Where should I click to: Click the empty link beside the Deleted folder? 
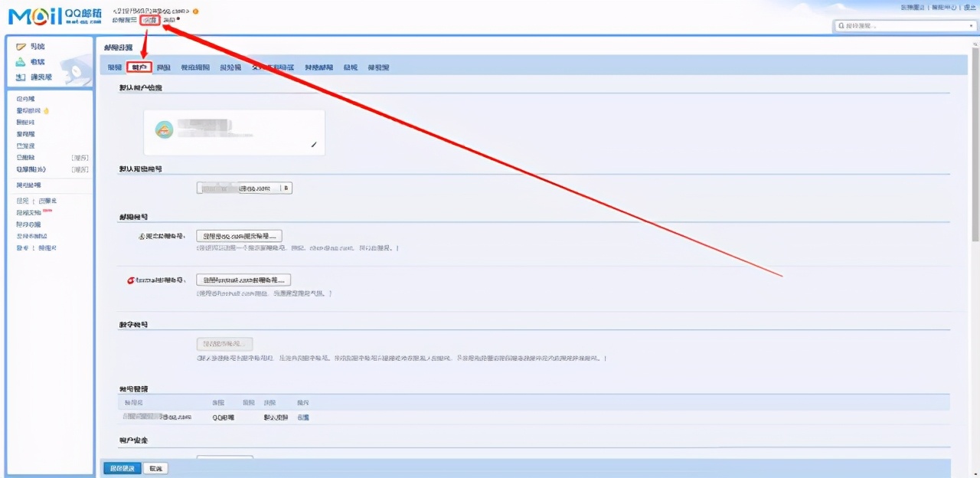(x=80, y=157)
